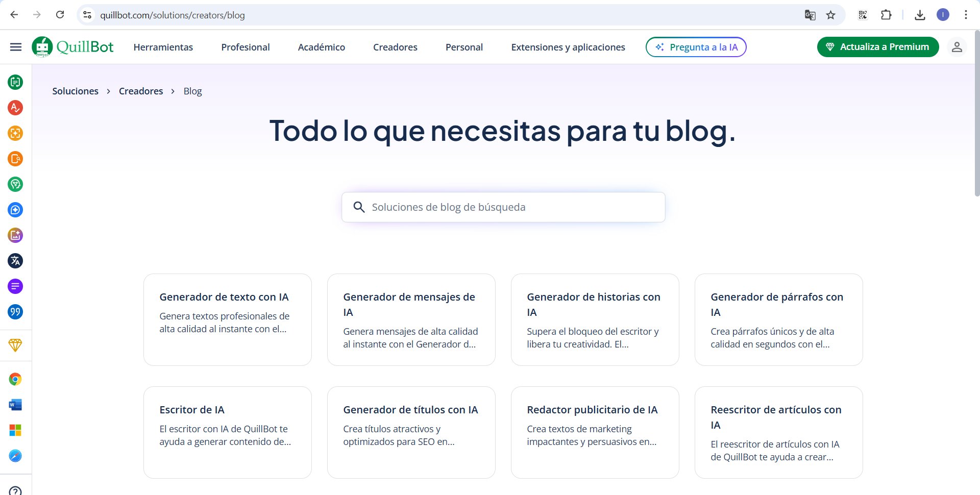Open the Paraphraser tool in sidebar
The width and height of the screenshot is (980, 495).
15,82
